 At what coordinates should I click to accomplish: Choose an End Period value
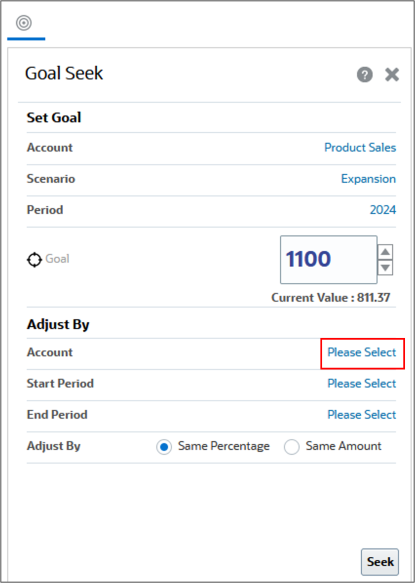click(362, 415)
